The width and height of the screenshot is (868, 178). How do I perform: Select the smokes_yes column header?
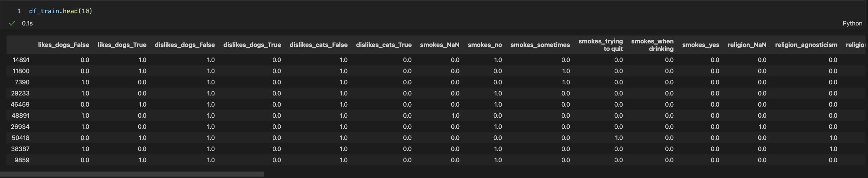[x=700, y=45]
